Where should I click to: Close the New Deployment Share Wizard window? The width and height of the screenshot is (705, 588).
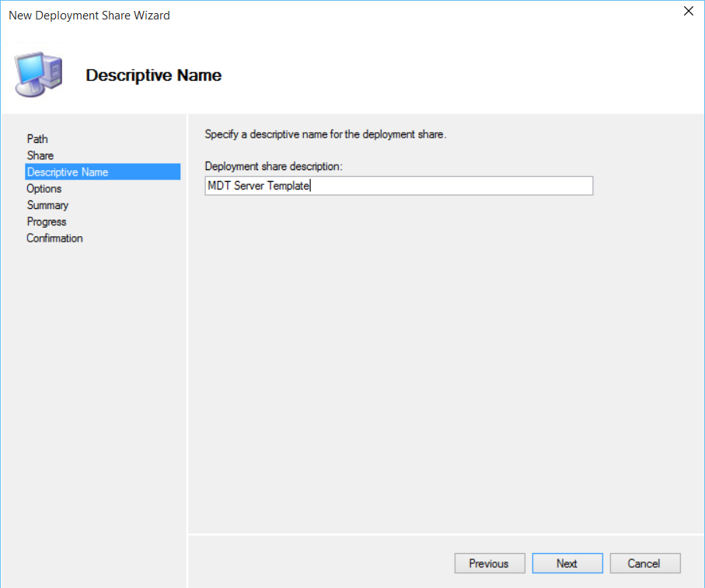click(688, 12)
